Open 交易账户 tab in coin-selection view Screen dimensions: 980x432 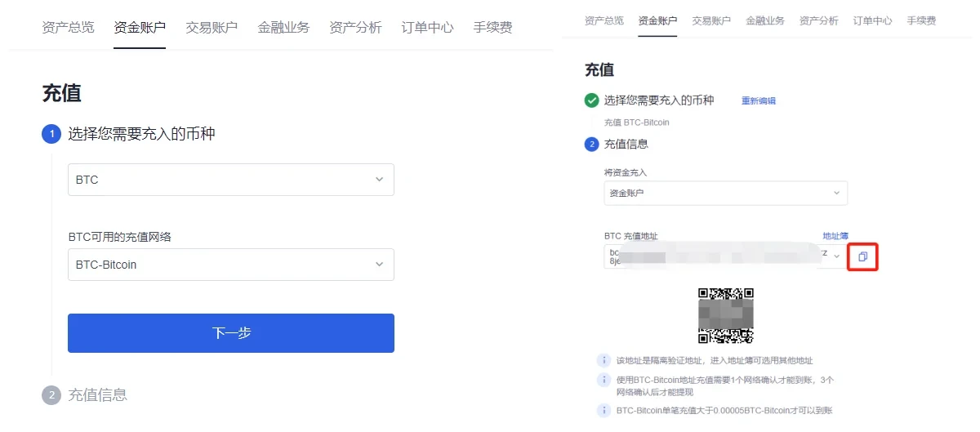pyautogui.click(x=212, y=27)
